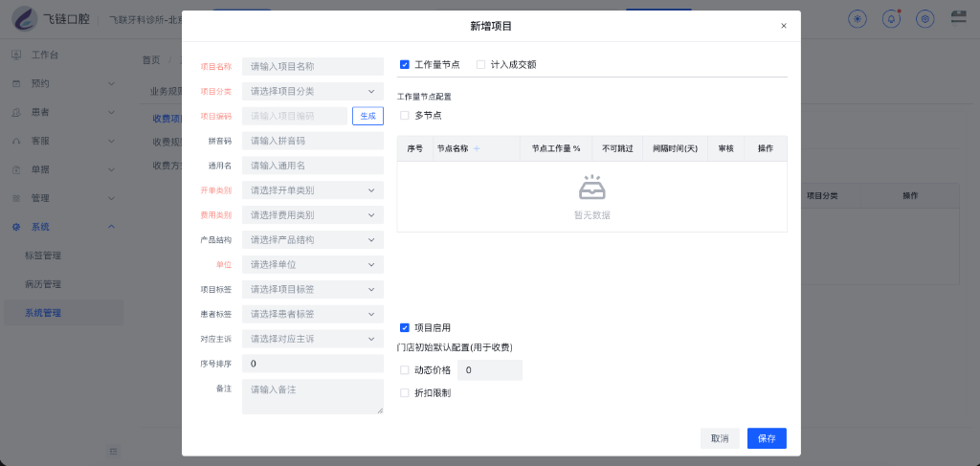Expand the 单据 sidebar menu chevron
The width and height of the screenshot is (980, 466).
click(x=111, y=170)
